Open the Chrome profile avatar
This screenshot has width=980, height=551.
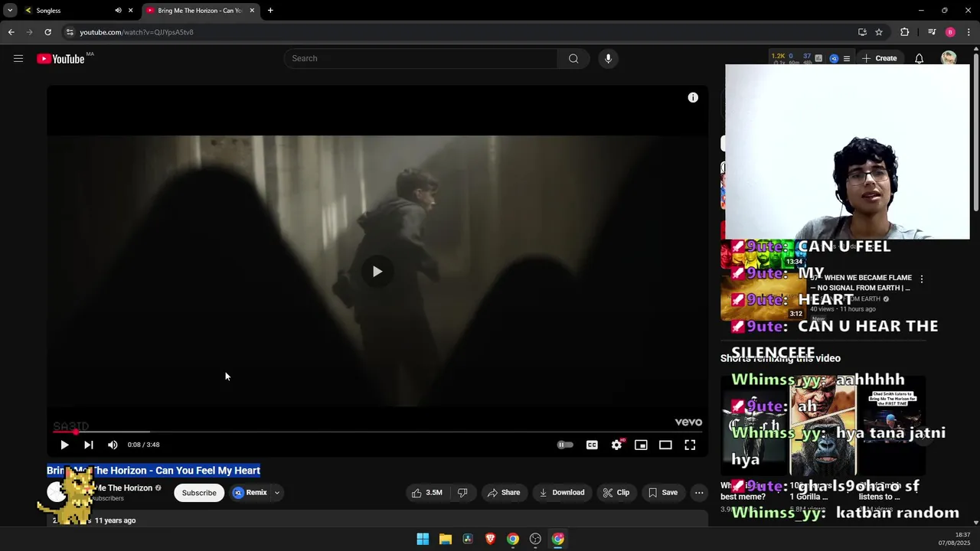pos(950,32)
